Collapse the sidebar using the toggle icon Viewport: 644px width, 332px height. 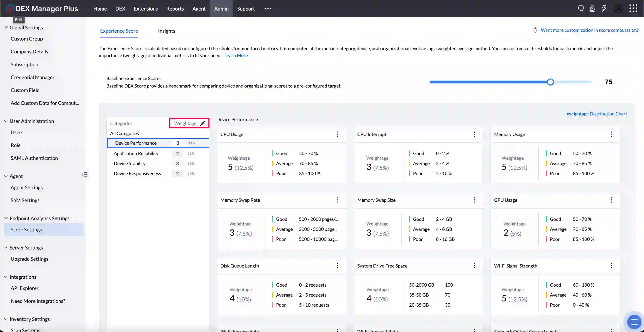pyautogui.click(x=84, y=174)
